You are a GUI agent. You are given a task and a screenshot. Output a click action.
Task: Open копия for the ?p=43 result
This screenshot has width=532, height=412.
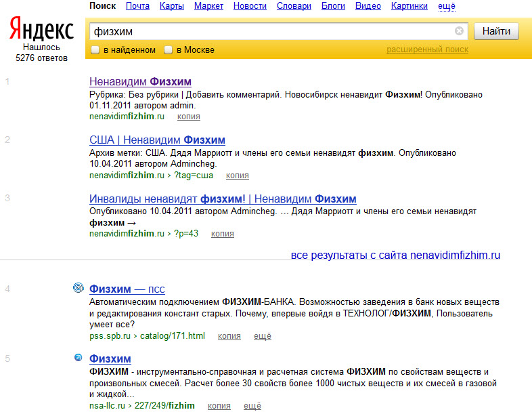(223, 234)
